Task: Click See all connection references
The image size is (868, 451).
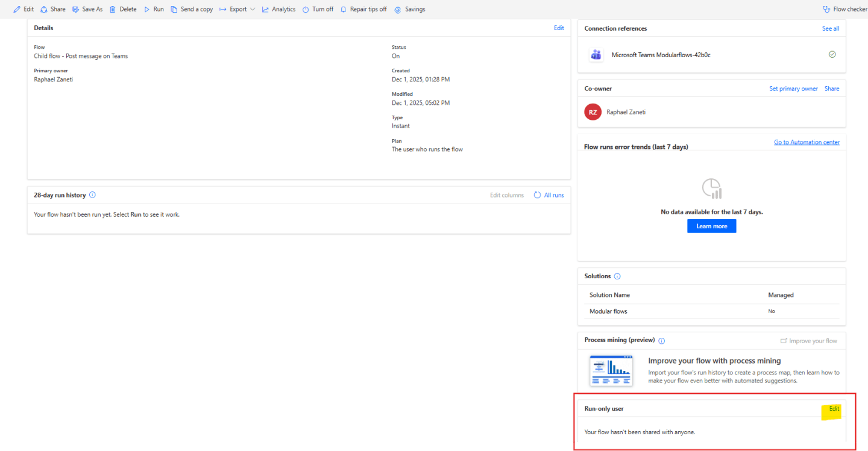Action: [830, 28]
